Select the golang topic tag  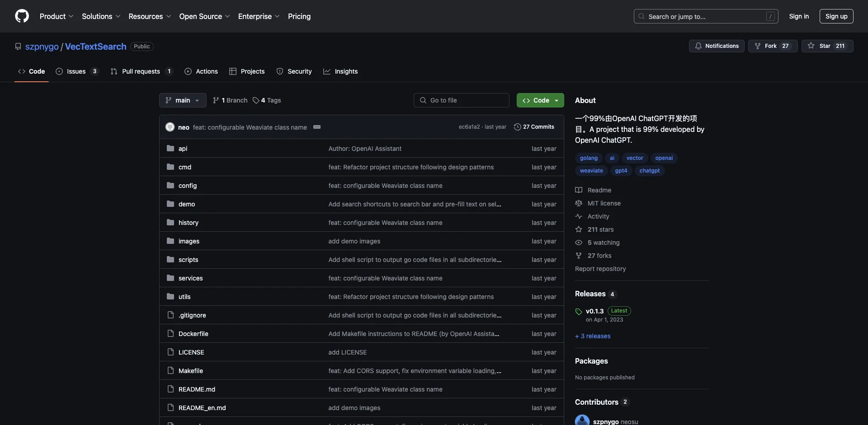(x=589, y=158)
